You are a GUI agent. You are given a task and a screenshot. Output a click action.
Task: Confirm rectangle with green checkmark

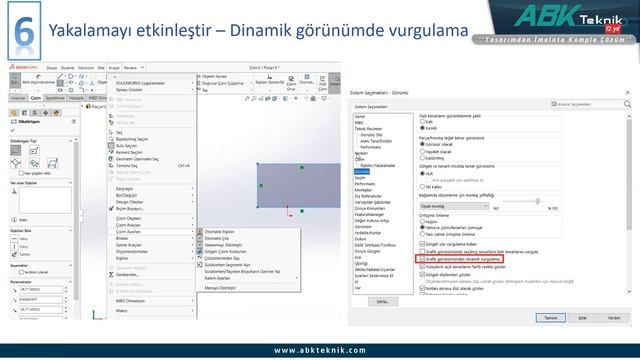[13, 130]
